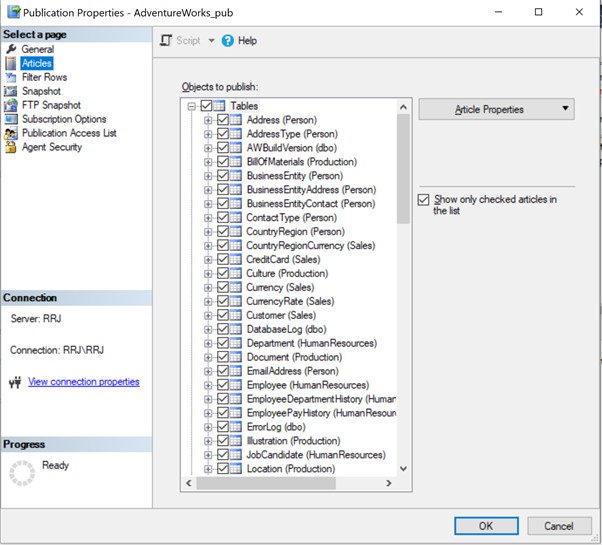Click the Articles page icon
The height and width of the screenshot is (545, 602).
[11, 63]
